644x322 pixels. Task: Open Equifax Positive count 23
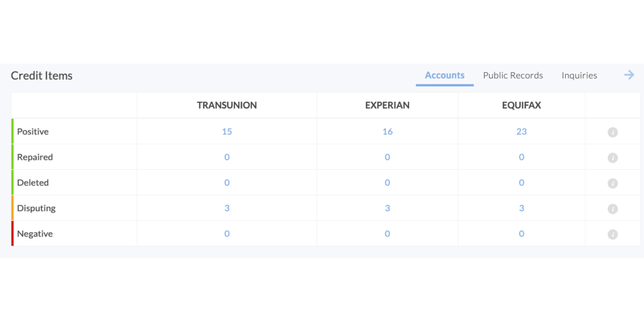(522, 132)
